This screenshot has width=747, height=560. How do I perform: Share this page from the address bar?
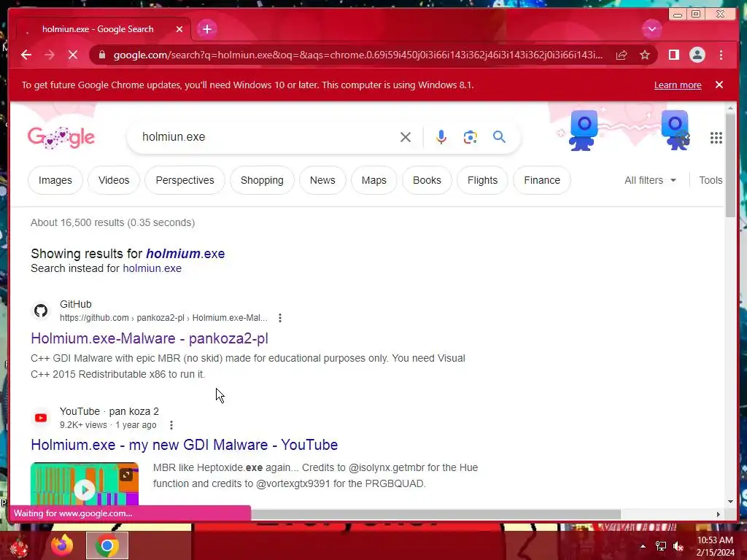622,55
